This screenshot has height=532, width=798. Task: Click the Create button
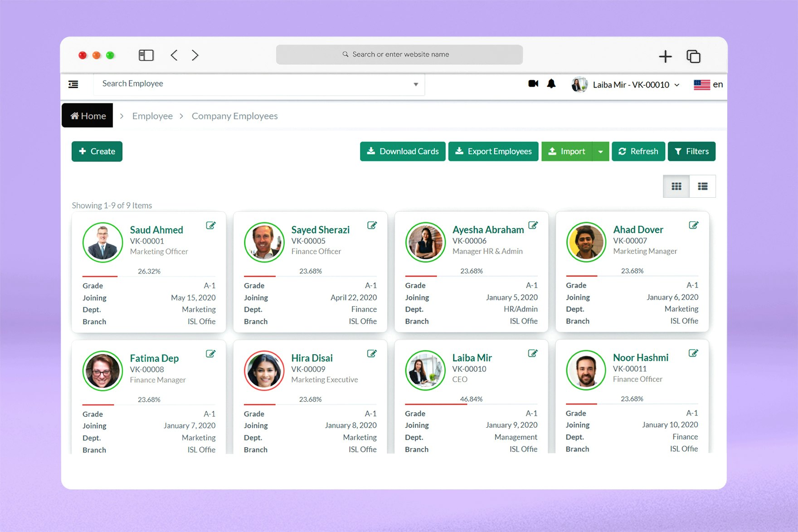97,151
